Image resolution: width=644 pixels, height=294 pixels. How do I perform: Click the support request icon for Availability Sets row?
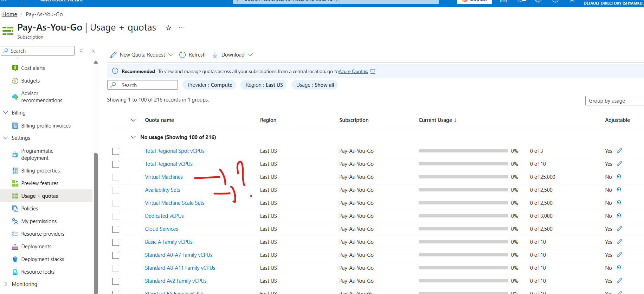(x=619, y=190)
